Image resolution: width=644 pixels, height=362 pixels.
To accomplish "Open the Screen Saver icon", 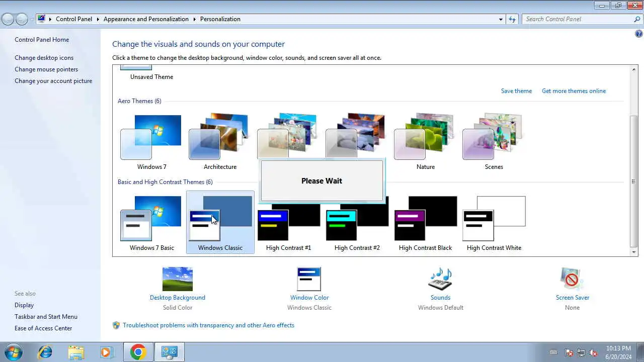I will click(x=572, y=279).
